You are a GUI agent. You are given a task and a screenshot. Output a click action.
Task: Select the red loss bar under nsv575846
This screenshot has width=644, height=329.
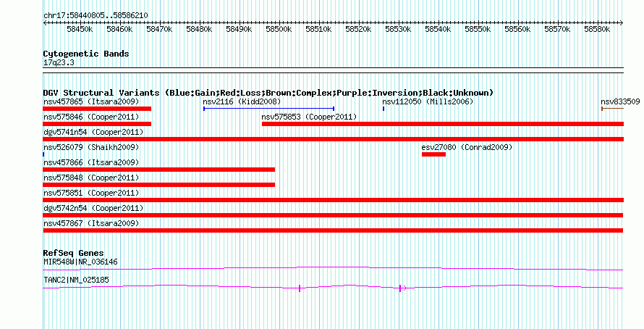[x=97, y=124]
